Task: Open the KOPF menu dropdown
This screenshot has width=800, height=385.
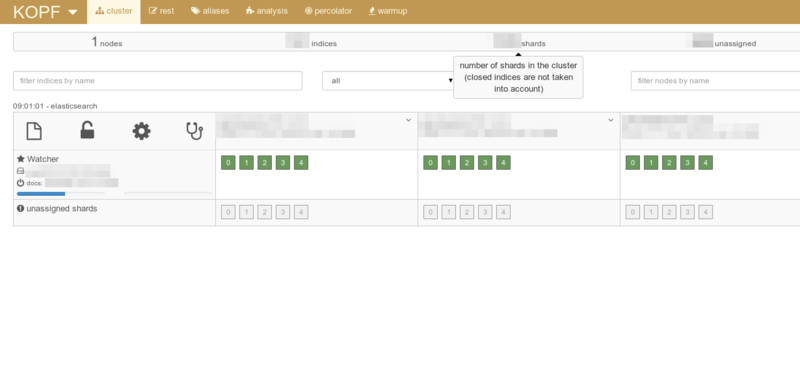Action: coord(45,12)
